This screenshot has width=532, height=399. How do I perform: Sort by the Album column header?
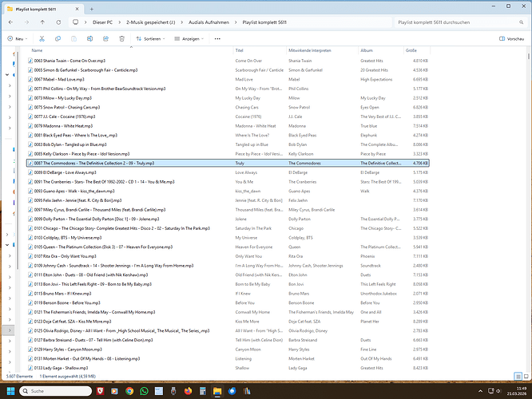click(367, 50)
